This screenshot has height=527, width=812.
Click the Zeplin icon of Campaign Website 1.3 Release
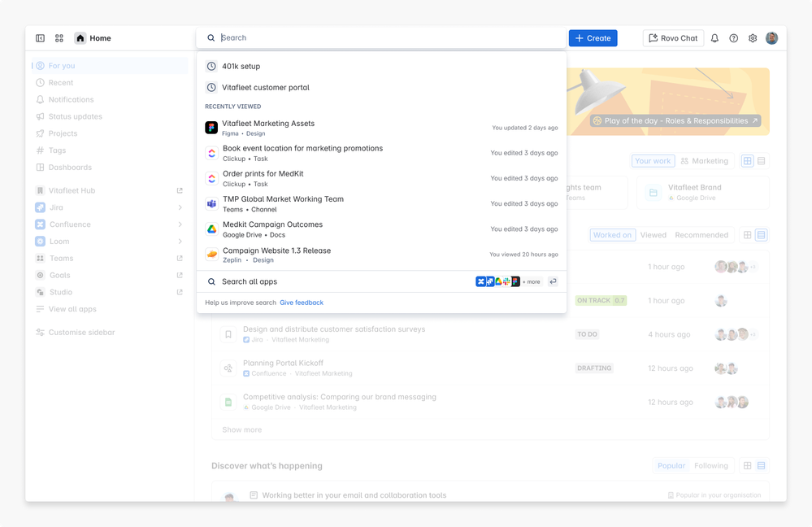click(x=211, y=255)
